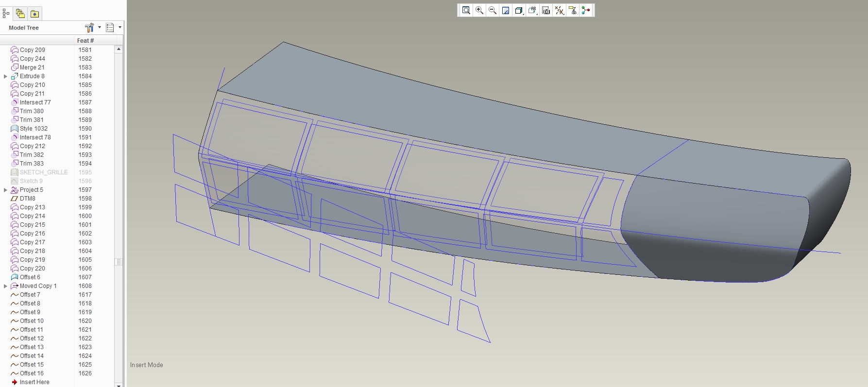868x387 pixels.
Task: Select Copy 214 in the model tree
Action: 33,216
